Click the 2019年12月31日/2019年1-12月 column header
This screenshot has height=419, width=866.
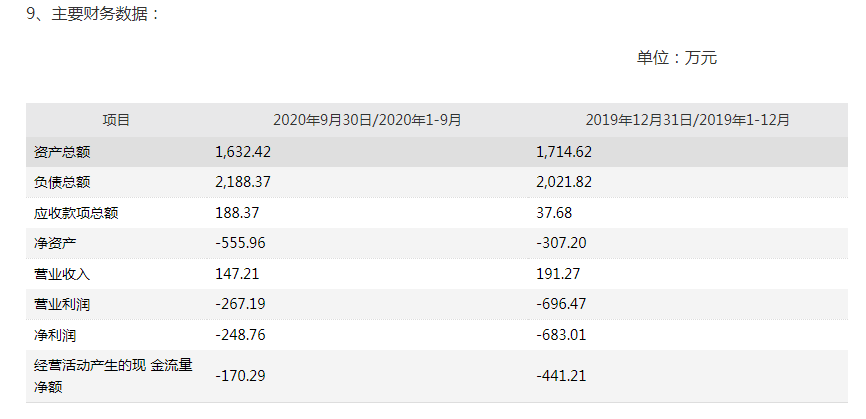pos(688,120)
